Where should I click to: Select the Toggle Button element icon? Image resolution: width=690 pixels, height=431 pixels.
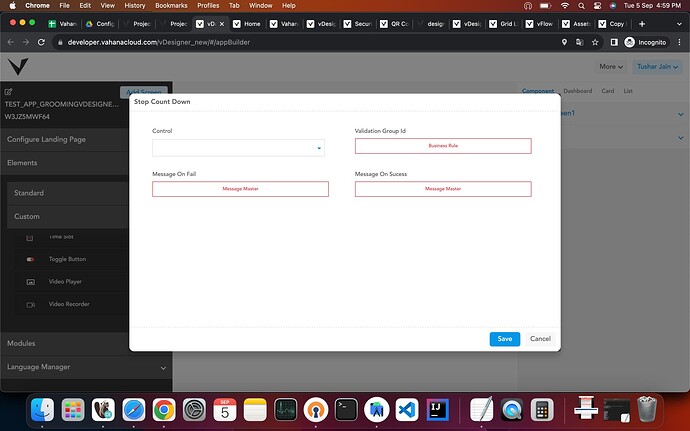pos(30,259)
